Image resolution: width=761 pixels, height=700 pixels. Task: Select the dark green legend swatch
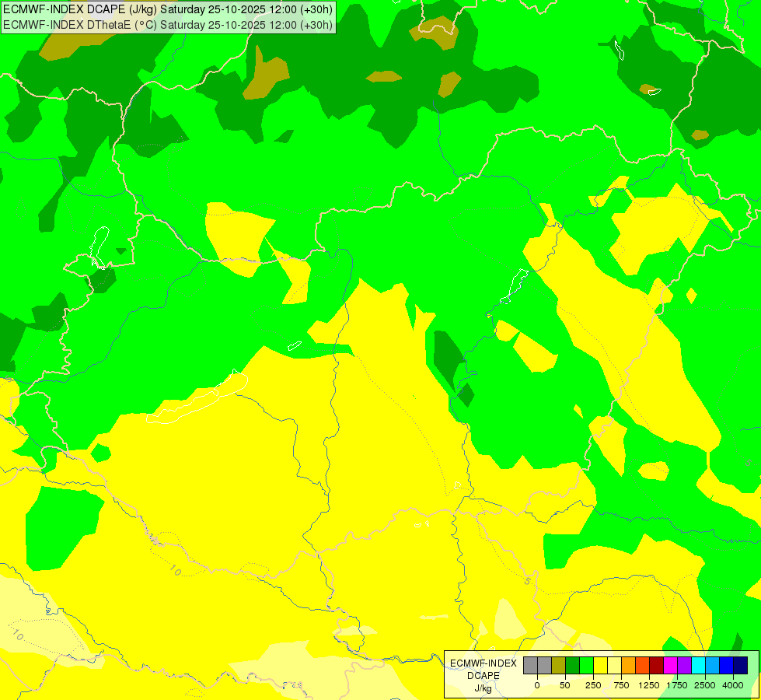click(572, 666)
